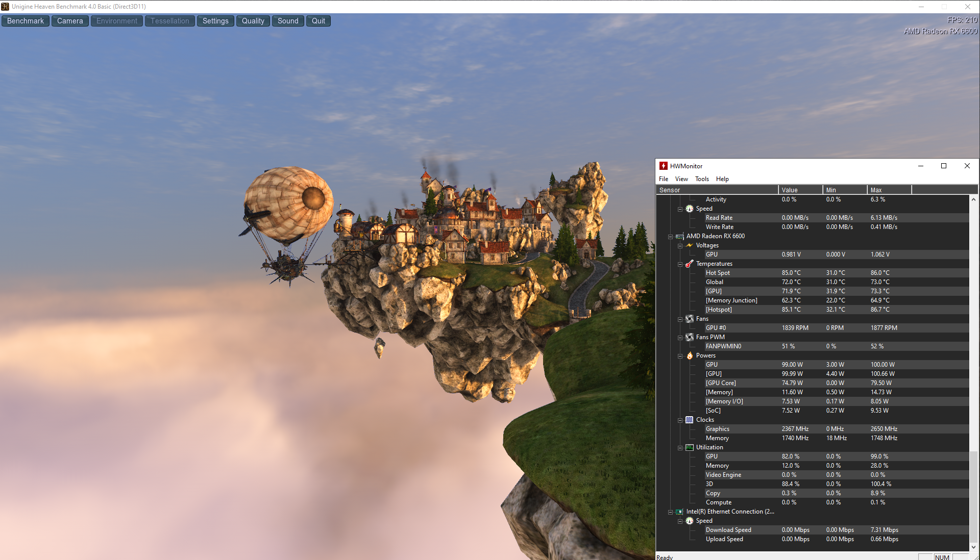Screen dimensions: 980x560
Task: Click the Intel Ethernet Connection adapter icon
Action: pos(680,512)
